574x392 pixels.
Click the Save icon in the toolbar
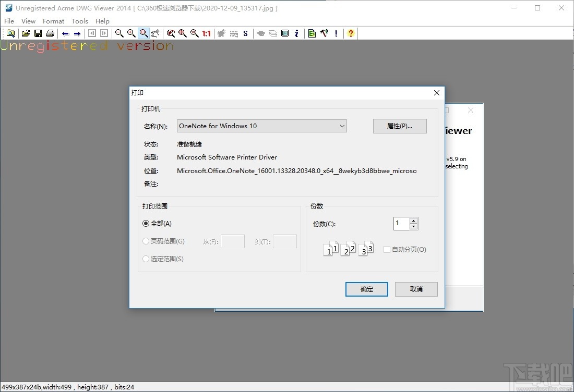click(38, 33)
